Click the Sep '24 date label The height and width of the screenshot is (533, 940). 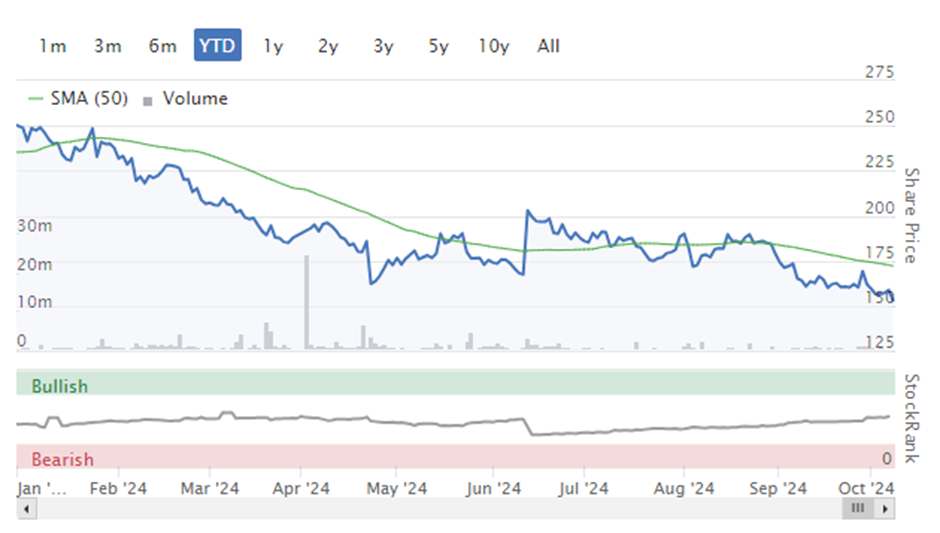778,488
